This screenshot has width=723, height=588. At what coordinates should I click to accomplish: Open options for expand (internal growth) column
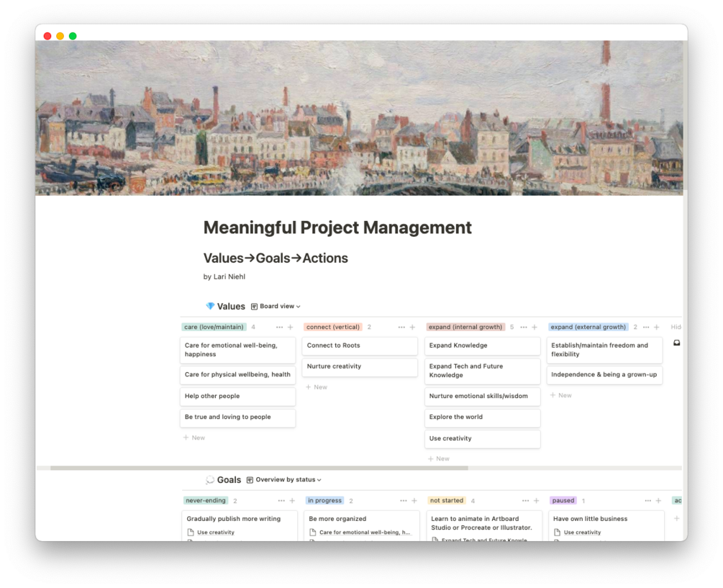coord(524,327)
